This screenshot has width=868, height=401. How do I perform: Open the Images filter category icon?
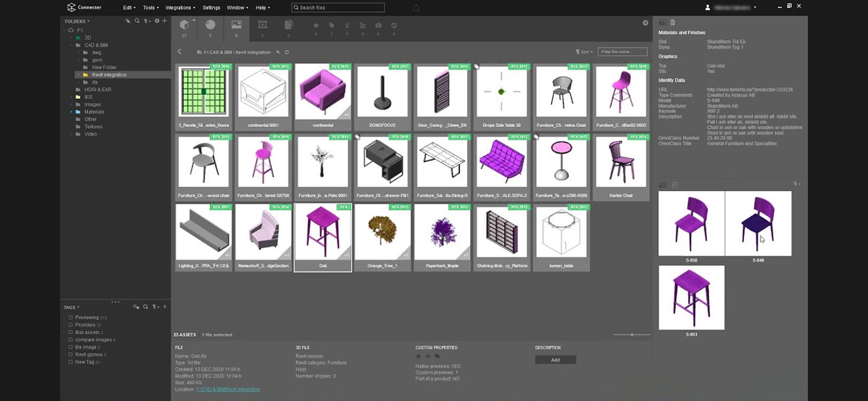pyautogui.click(x=236, y=25)
